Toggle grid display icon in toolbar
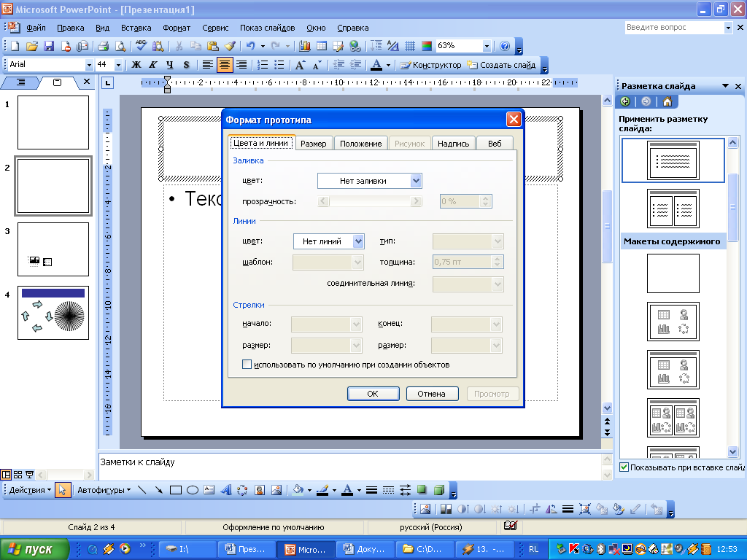 click(x=410, y=46)
